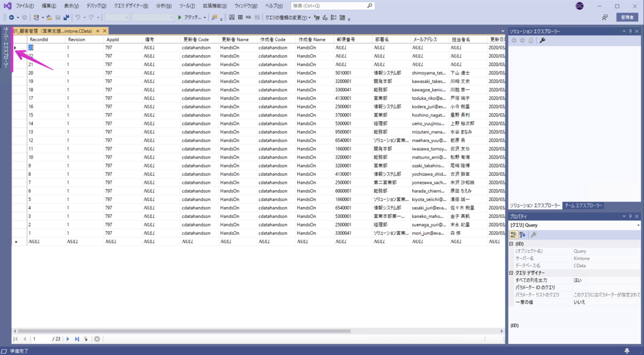Toggle the SQL pane icon

click(x=248, y=17)
